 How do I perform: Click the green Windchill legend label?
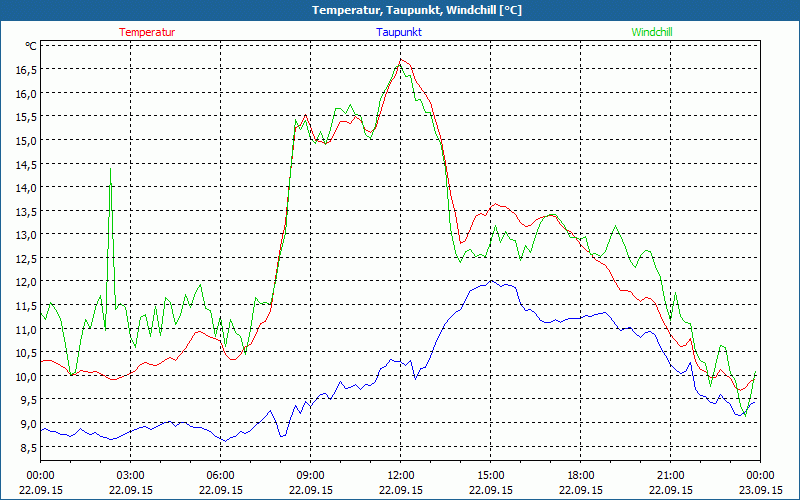tap(652, 32)
